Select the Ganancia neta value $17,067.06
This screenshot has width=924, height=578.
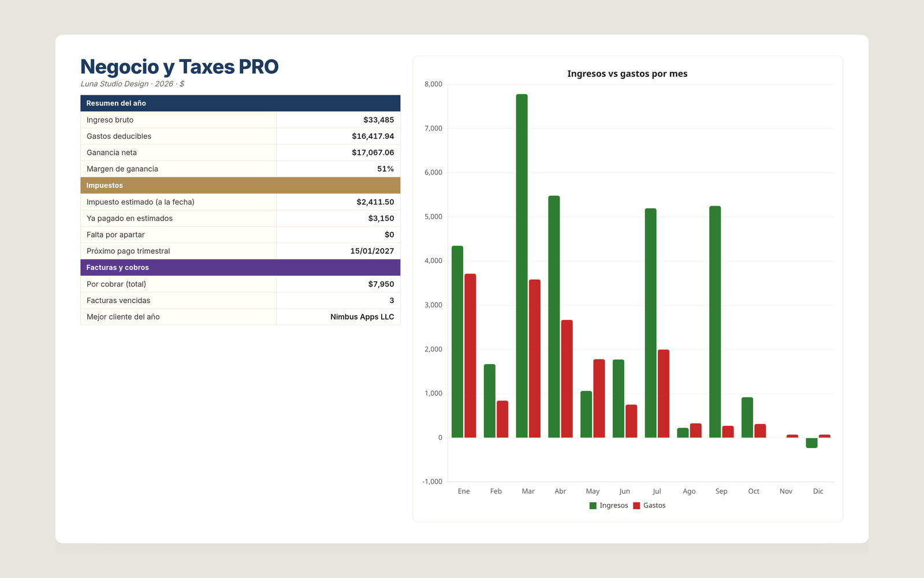[373, 153]
